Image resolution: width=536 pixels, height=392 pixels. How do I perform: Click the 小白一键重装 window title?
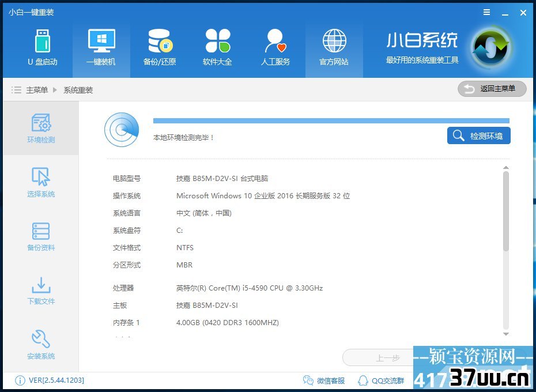click(32, 12)
